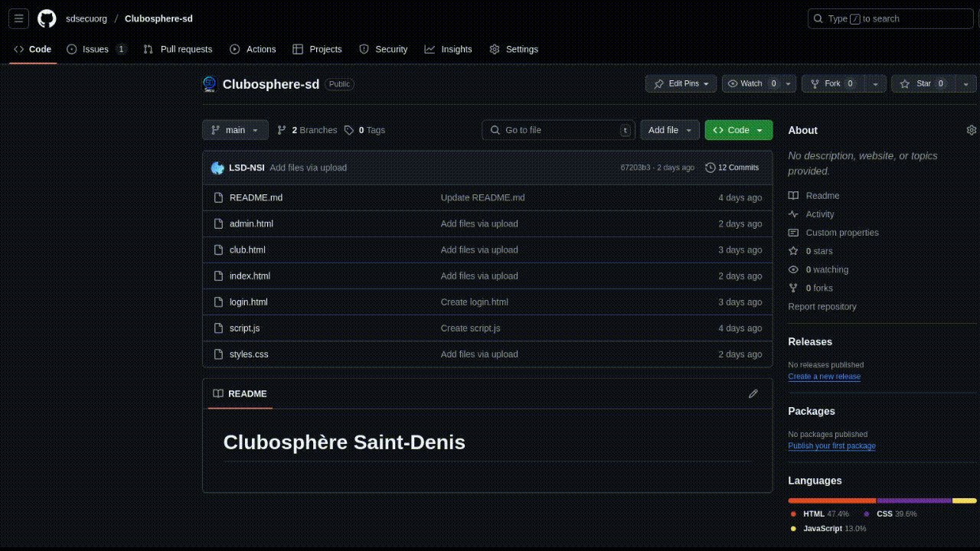Screen dimensions: 980x551
Task: Click the branch icon beside Branches
Action: tap(282, 130)
